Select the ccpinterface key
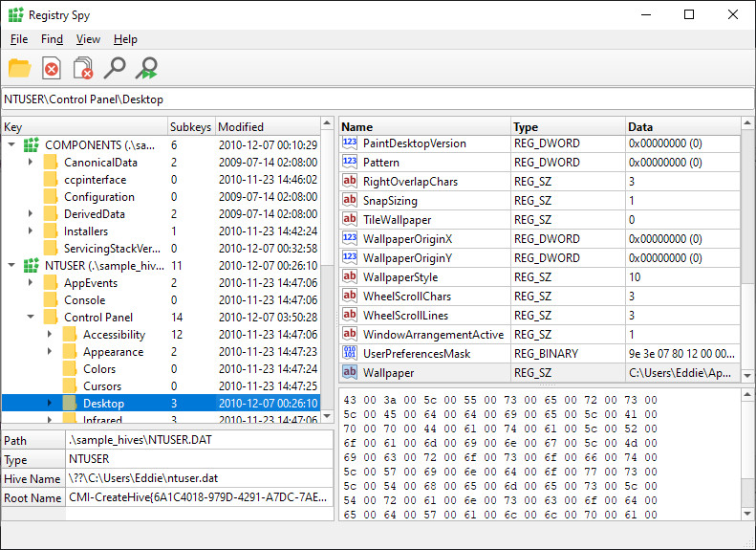This screenshot has width=756, height=550. click(95, 180)
